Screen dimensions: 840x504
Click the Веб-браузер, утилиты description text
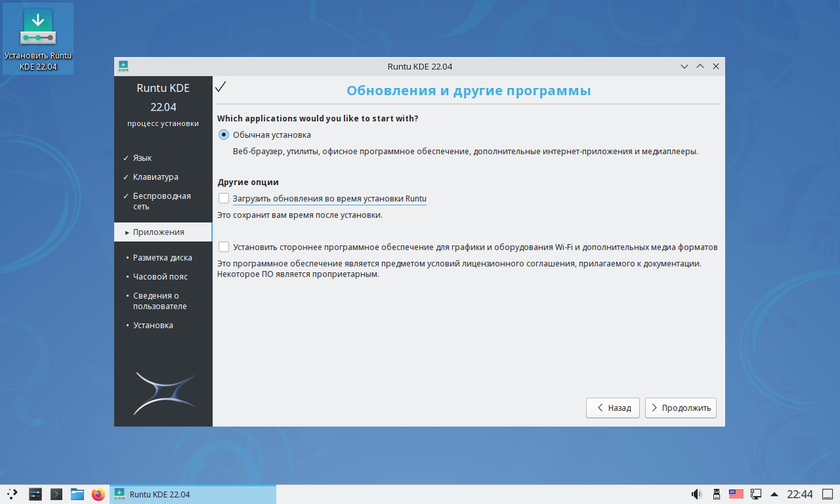(x=465, y=151)
